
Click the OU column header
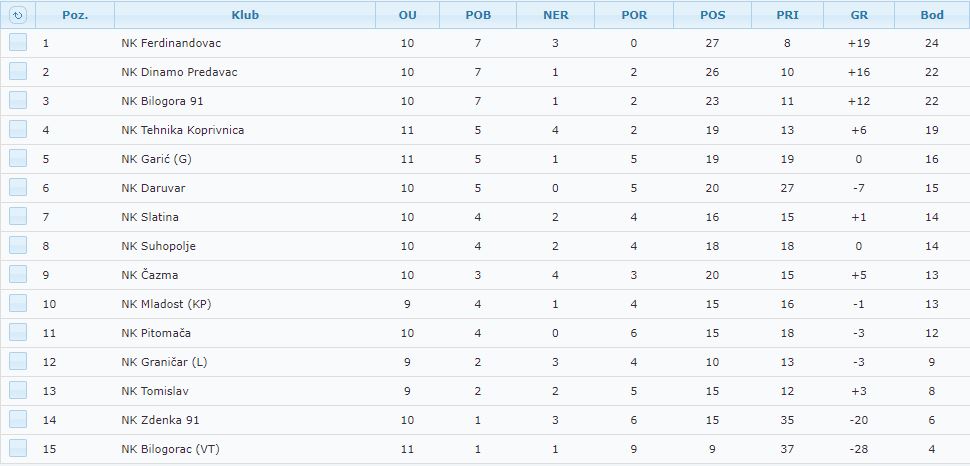tap(408, 15)
